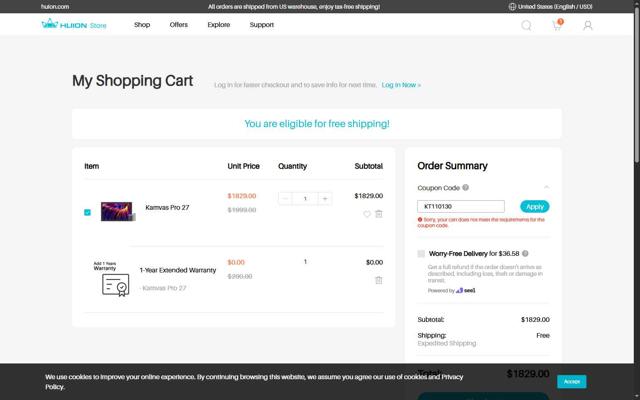
Task: Open the Support menu
Action: (262, 25)
